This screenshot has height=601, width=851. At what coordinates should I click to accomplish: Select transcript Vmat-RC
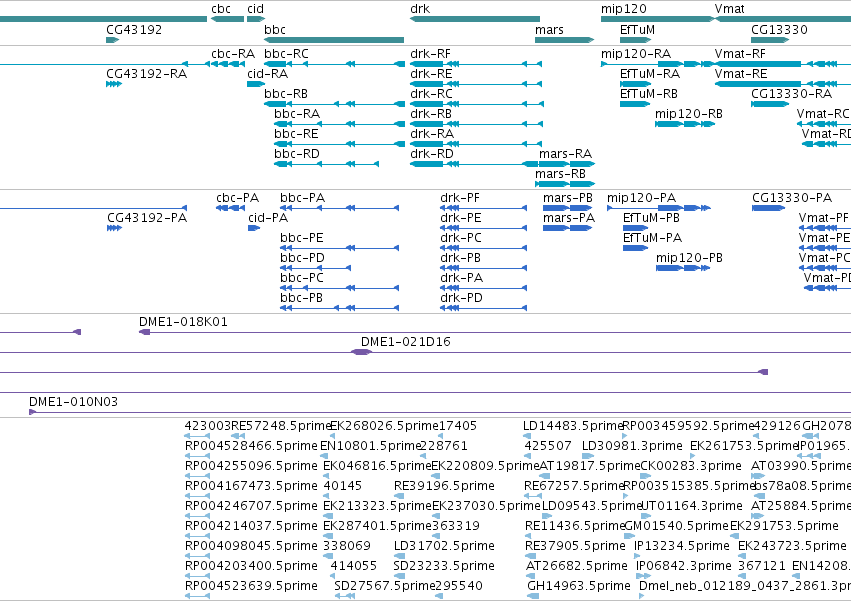(x=824, y=124)
